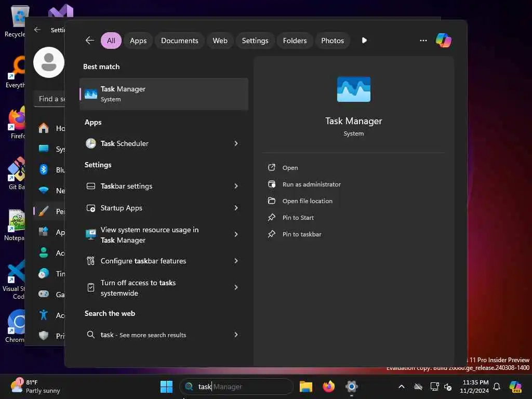The width and height of the screenshot is (532, 399).
Task: Click the OneDrive cloud icon in tray
Action: (418, 387)
